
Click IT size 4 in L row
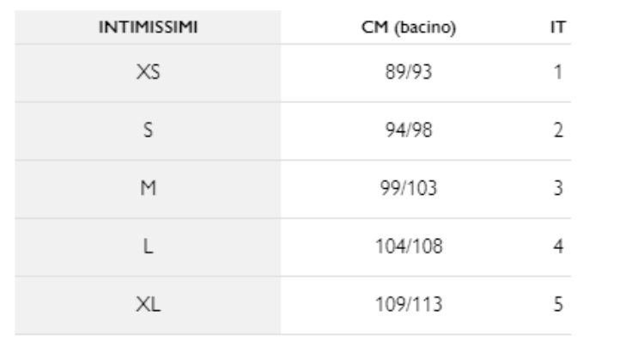tap(558, 247)
